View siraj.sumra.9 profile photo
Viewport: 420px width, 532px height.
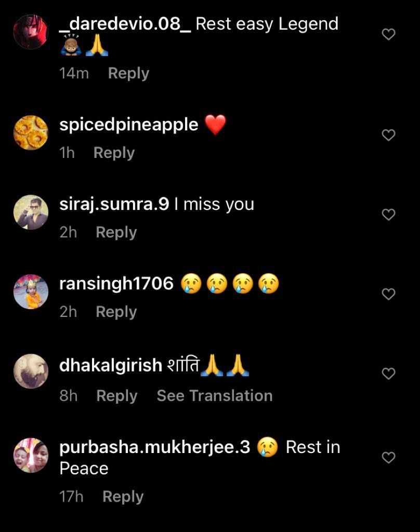(x=31, y=212)
